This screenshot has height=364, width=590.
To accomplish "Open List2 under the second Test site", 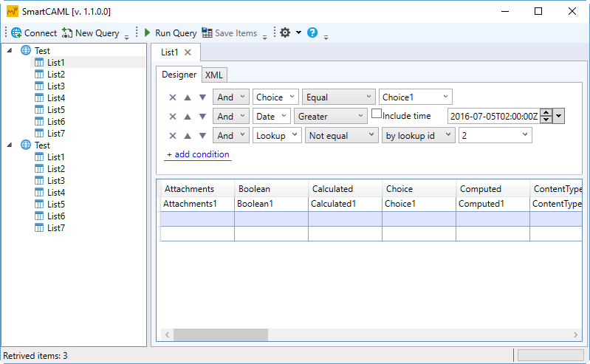I will 55,168.
